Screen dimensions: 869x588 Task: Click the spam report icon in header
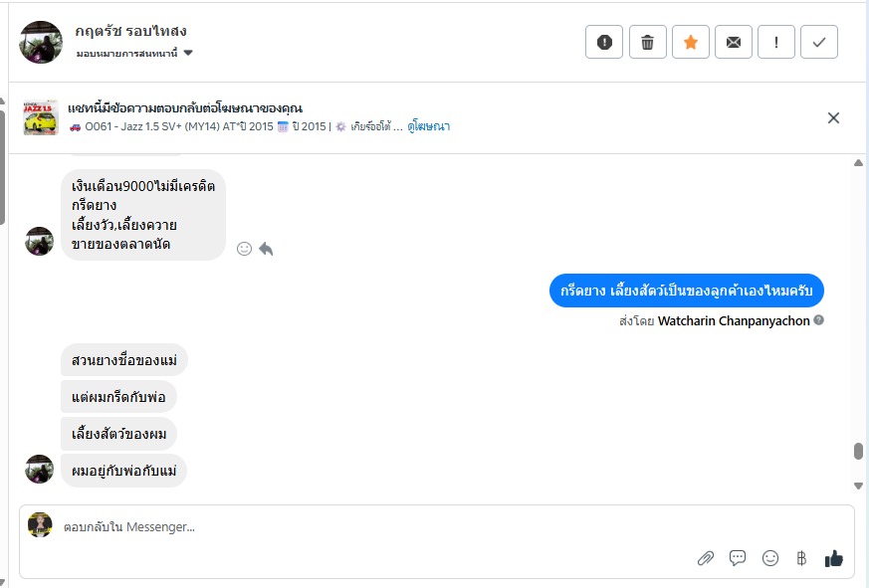pos(604,42)
